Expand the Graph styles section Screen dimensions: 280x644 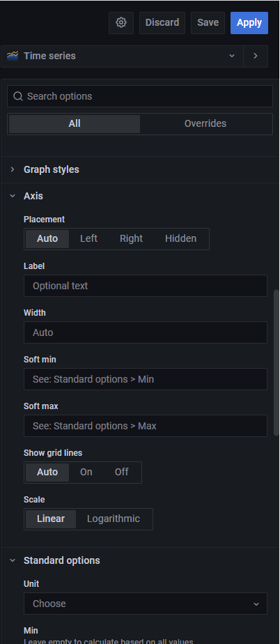(52, 169)
